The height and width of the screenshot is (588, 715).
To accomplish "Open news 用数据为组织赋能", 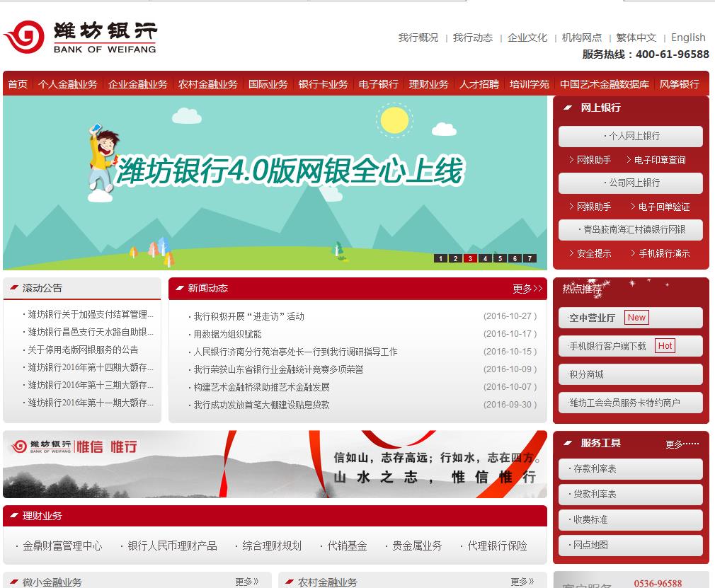I will coord(227,334).
